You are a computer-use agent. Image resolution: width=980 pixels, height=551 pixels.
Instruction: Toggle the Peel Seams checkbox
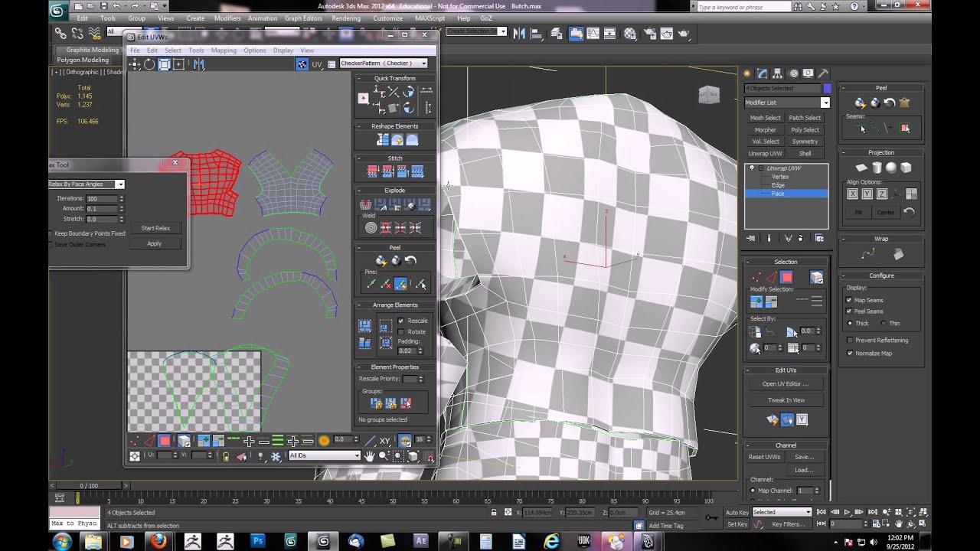[849, 311]
